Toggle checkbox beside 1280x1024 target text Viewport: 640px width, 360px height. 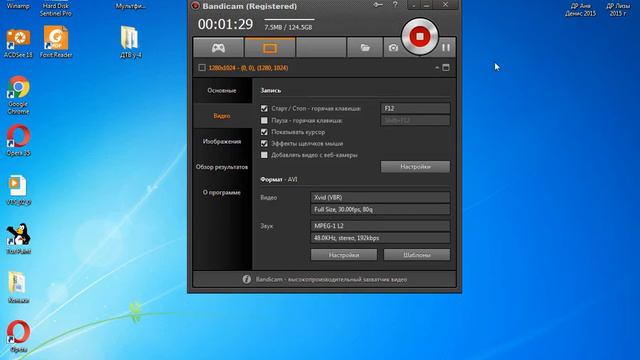202,68
